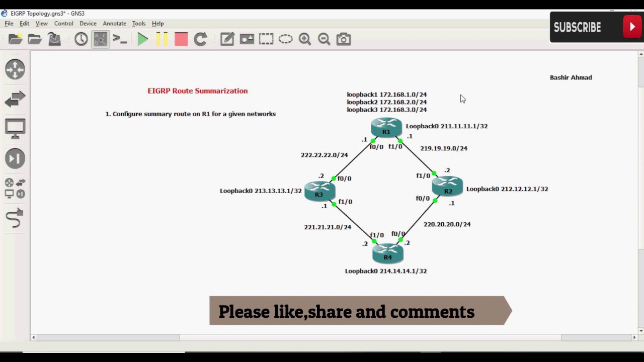This screenshot has height=362, width=644.
Task: Browse switches in device sidebar
Action: tap(15, 99)
